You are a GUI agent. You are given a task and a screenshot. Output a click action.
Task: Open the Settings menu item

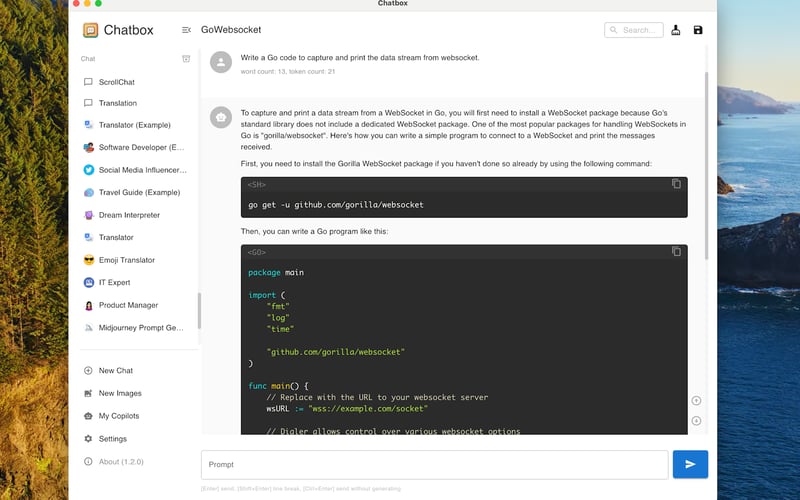[x=112, y=439]
